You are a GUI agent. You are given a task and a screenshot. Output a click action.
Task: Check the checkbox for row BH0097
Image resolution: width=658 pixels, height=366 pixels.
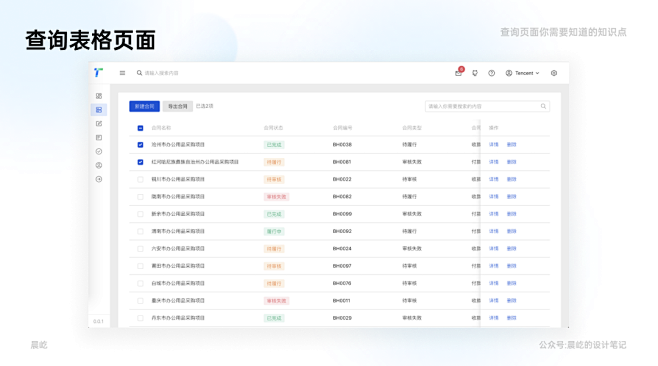[140, 266]
